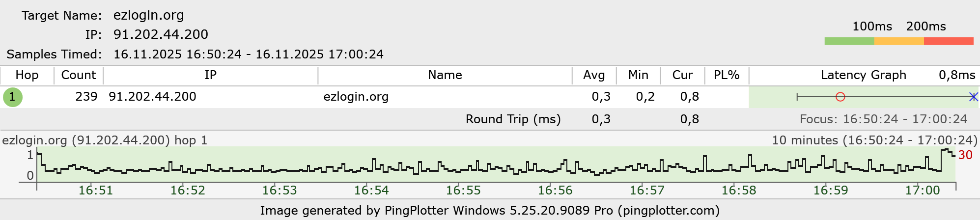
Task: Click the blue X current latency marker
Action: (x=974, y=97)
